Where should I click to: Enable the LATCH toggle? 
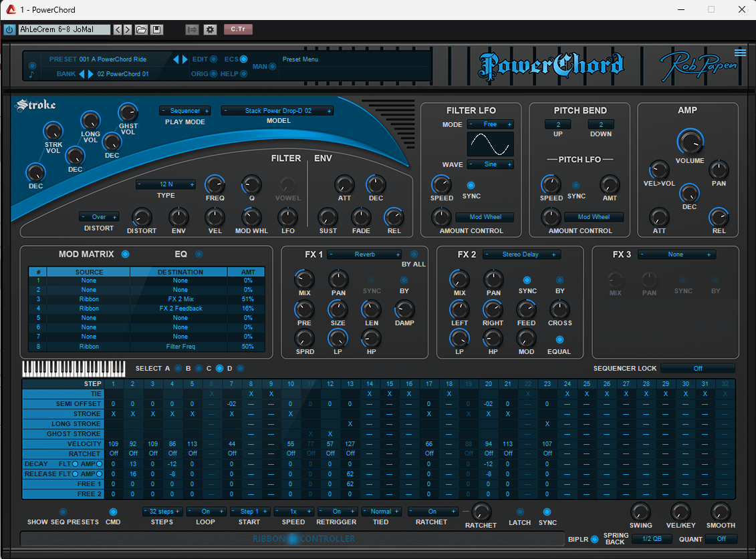pos(520,512)
